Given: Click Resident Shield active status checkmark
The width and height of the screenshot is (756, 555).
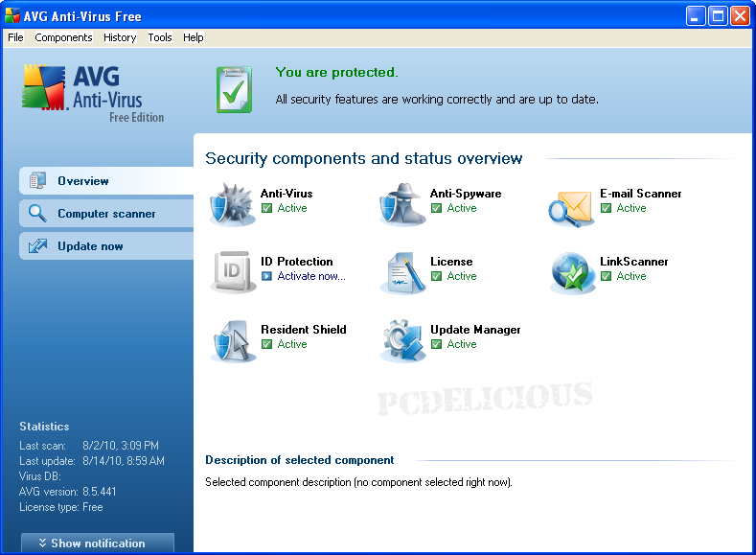Looking at the screenshot, I should [266, 344].
